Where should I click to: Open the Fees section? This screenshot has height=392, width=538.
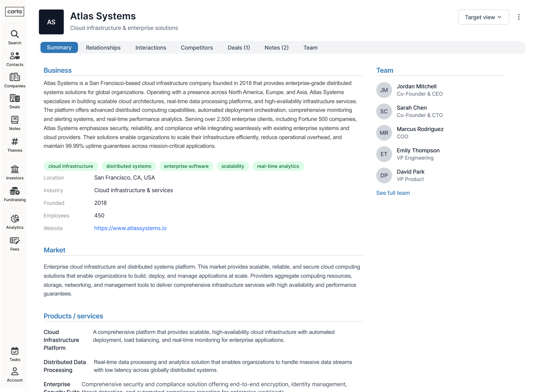14,243
